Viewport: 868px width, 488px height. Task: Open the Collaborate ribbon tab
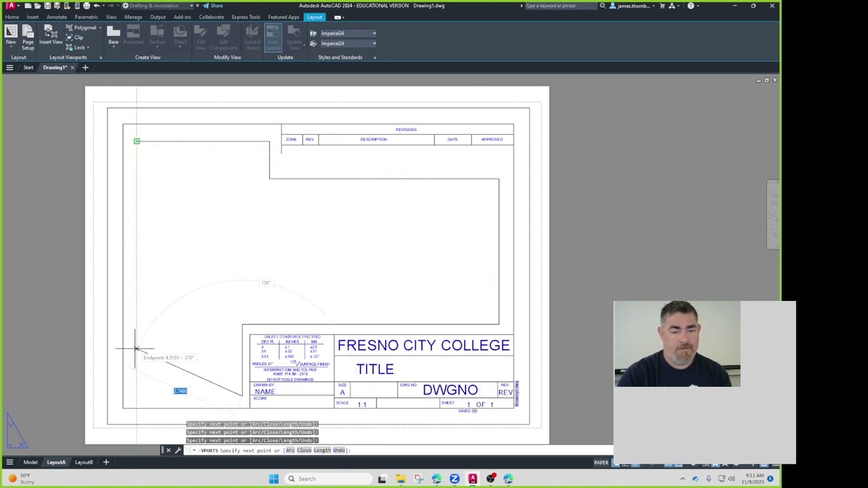pyautogui.click(x=212, y=17)
